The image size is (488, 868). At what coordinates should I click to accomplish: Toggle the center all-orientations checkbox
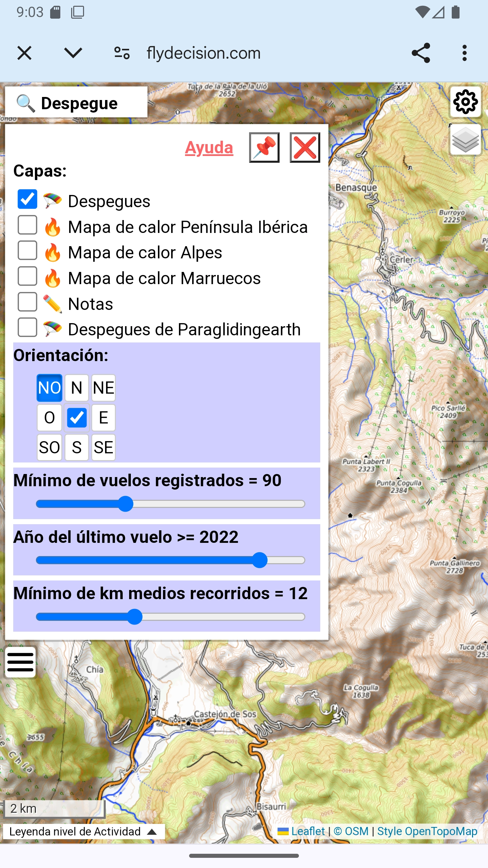point(77,417)
